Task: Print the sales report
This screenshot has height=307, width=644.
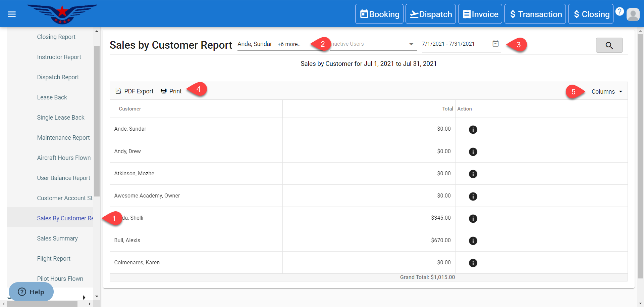Action: pyautogui.click(x=171, y=91)
